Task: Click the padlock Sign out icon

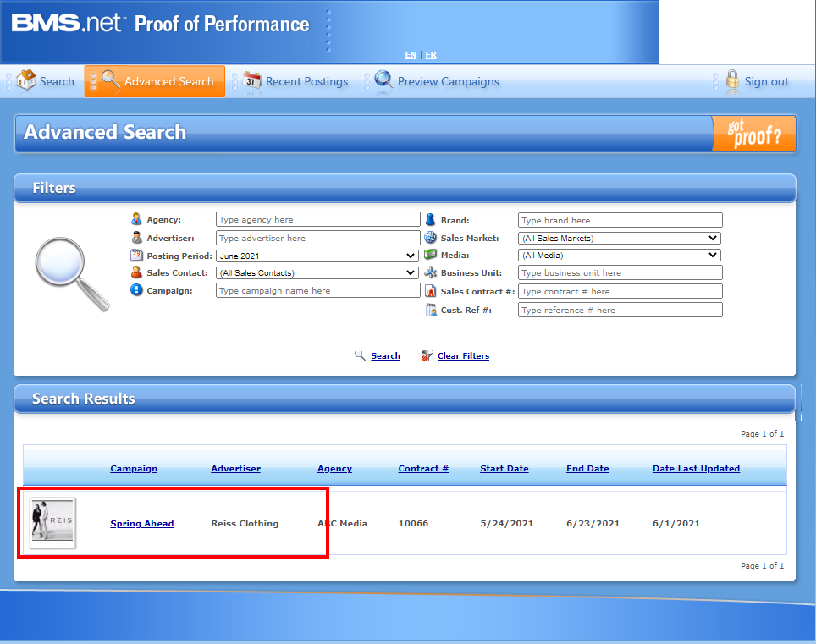Action: 732,81
